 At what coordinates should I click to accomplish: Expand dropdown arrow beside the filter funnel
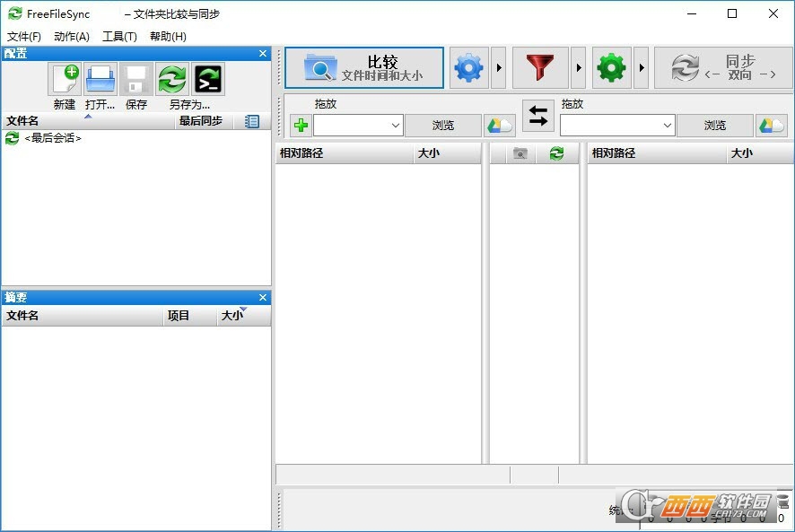click(578, 68)
